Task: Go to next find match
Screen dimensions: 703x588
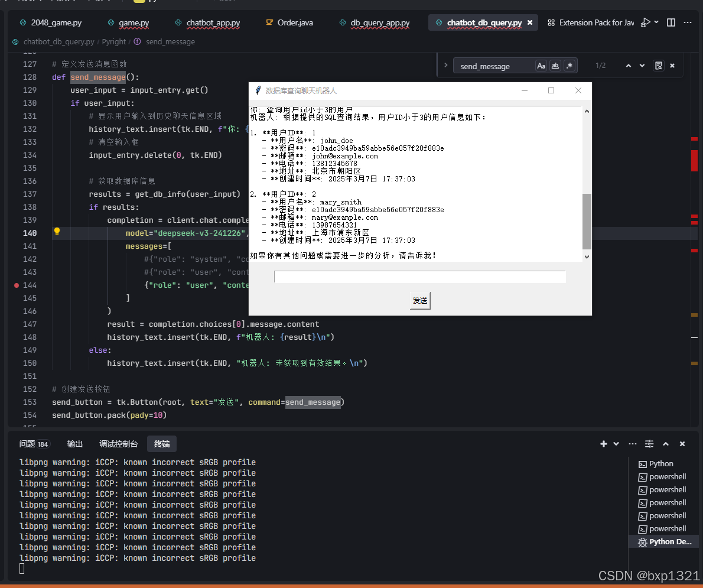Action: (642, 66)
